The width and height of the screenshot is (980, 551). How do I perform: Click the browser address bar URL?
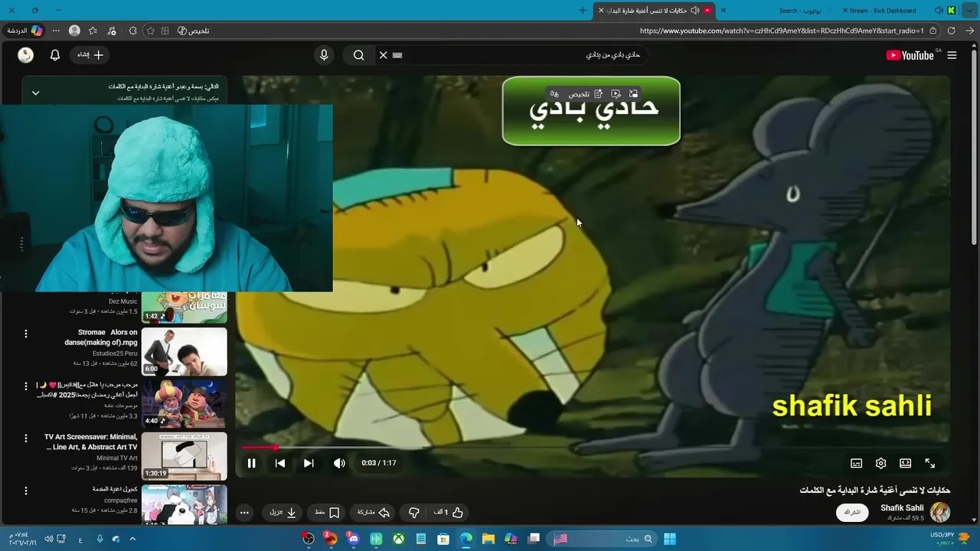(x=781, y=31)
